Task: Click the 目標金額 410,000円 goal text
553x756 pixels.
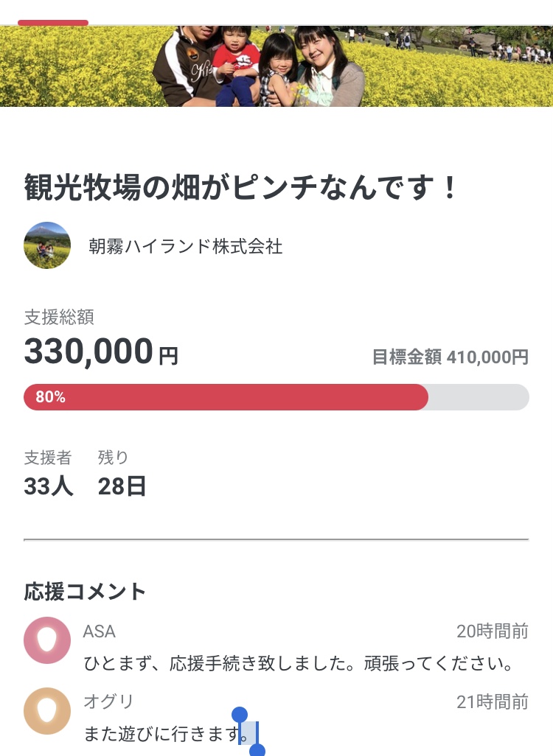Action: pos(450,357)
